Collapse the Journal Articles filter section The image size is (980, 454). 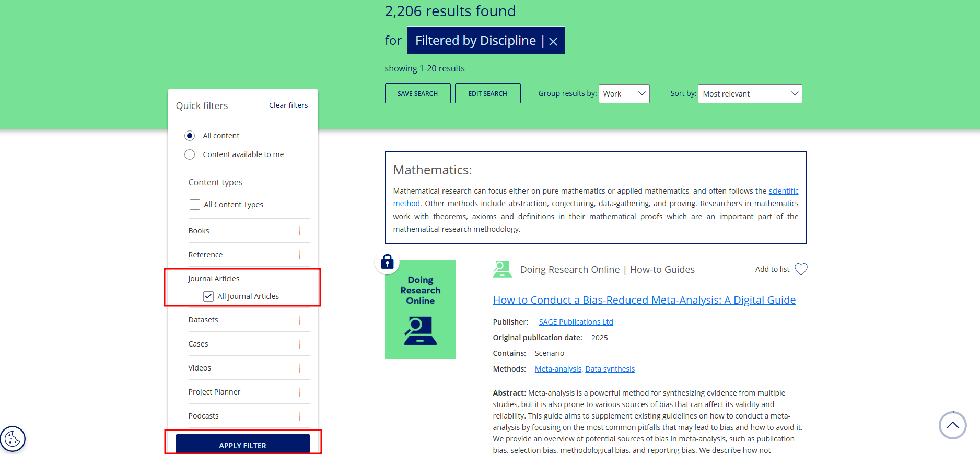click(300, 279)
